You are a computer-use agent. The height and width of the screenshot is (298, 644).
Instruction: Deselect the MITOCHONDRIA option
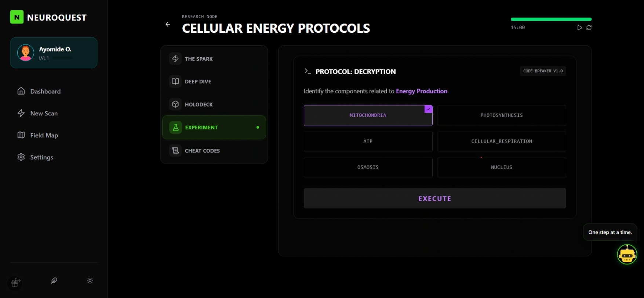(368, 115)
